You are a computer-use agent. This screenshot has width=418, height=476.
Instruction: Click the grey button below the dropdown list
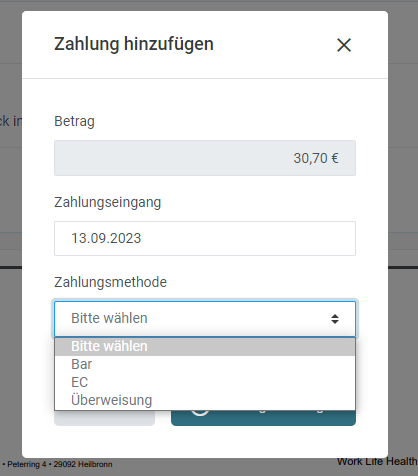(104, 418)
